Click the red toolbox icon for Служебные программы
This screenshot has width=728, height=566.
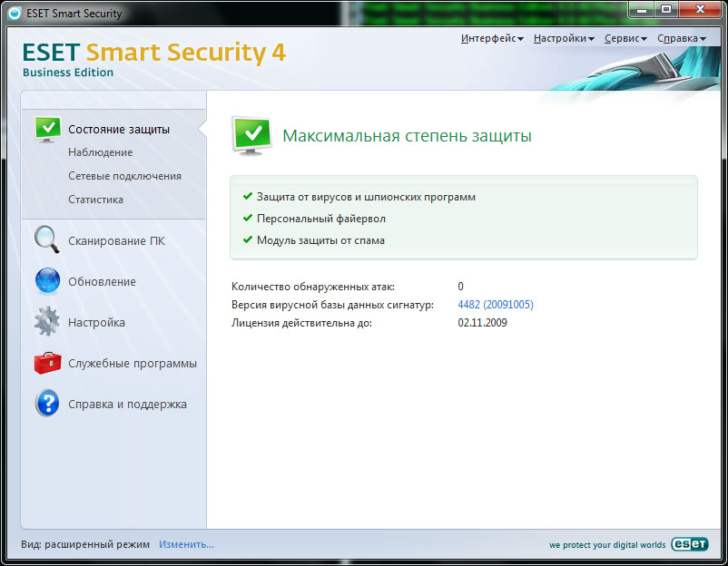pyautogui.click(x=47, y=363)
